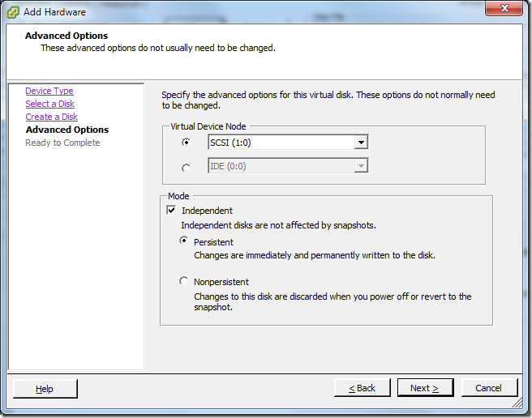Open the SCSI (1:0) dropdown arrow
This screenshot has height=418, width=532.
click(361, 142)
